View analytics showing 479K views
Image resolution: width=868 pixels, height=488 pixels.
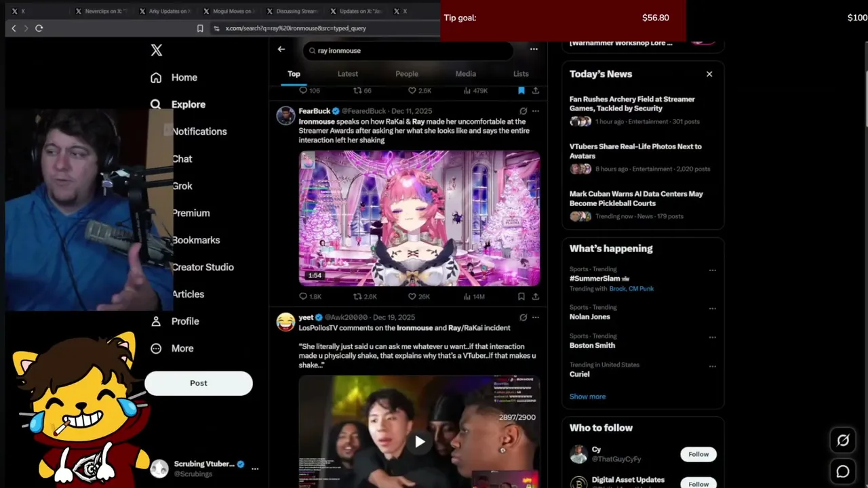click(476, 90)
